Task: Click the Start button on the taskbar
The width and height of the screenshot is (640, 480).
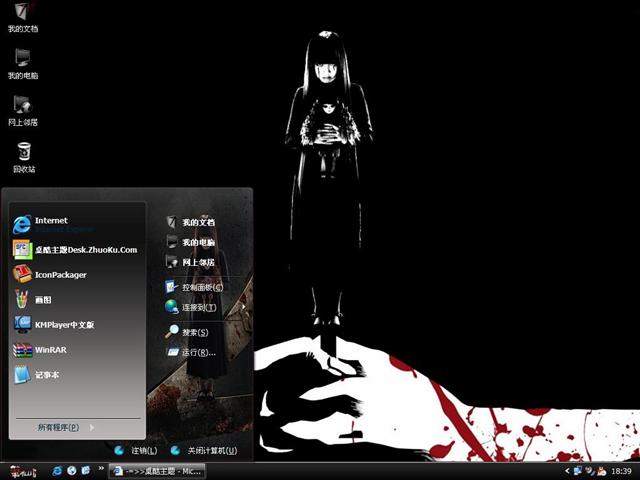Action: 23,471
